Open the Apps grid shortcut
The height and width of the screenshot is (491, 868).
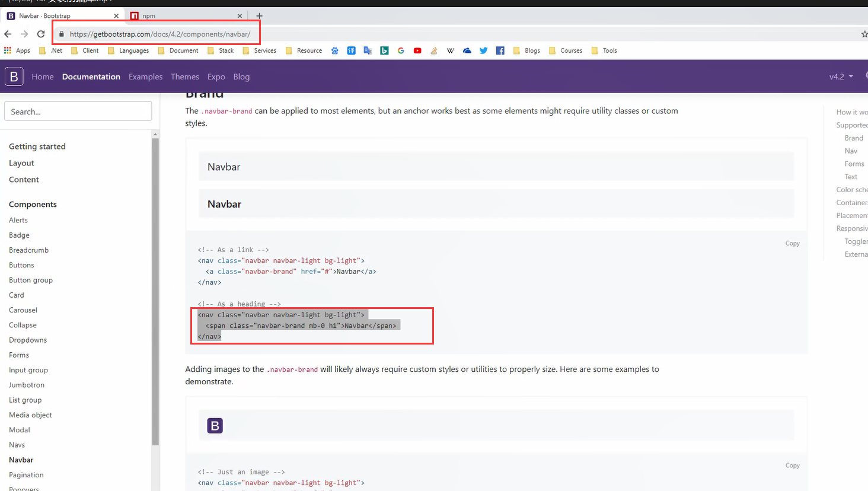(17, 50)
